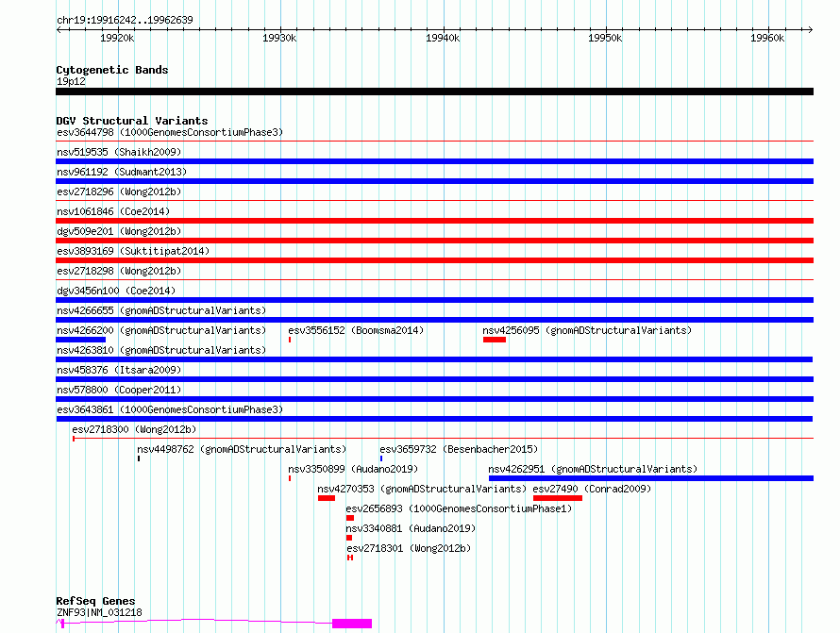840x633 pixels.
Task: Open the esv27490 (Conrad2009) label
Action: 592,489
